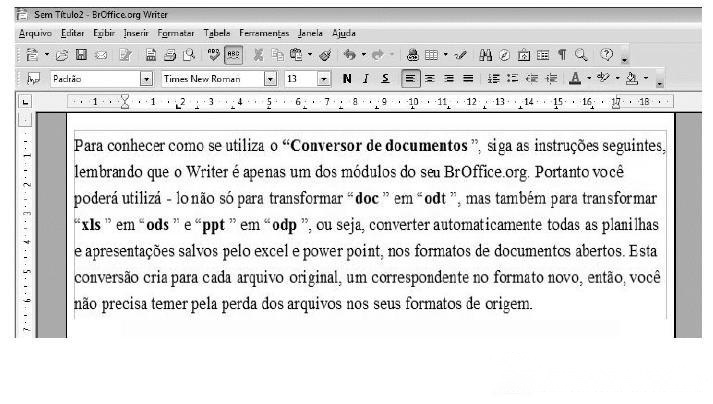Open the Tabela menu
Viewport: 713px width, 404px height.
(x=216, y=33)
